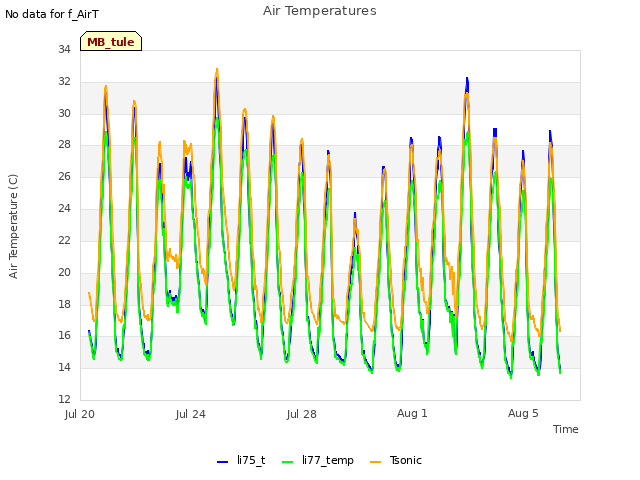Select the Air Temperatures chart title

coord(320,11)
